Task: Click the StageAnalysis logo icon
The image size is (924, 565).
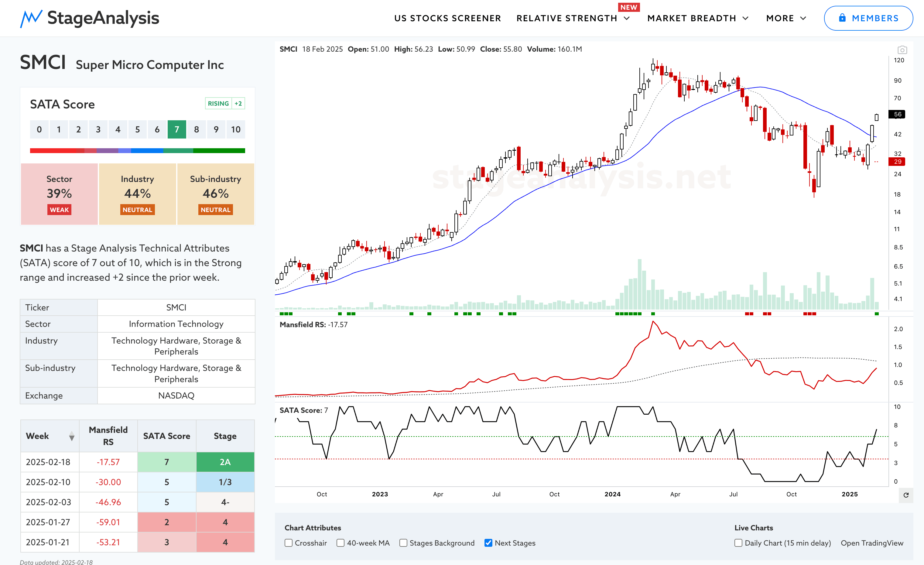Action: (x=31, y=19)
